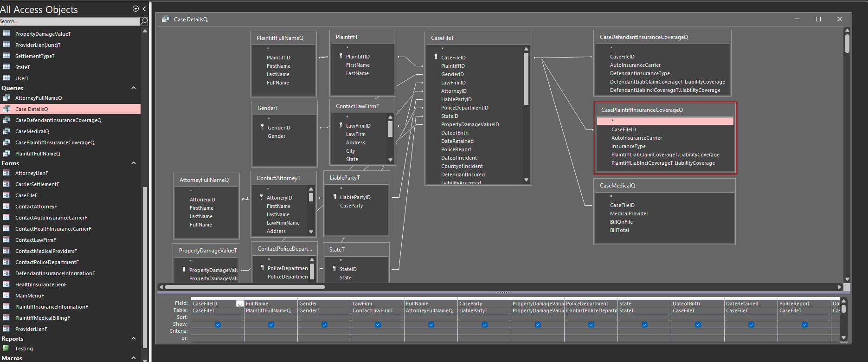This screenshot has height=362, width=868.
Task: Click the search magnifier icon in navigation pane
Action: click(x=144, y=21)
